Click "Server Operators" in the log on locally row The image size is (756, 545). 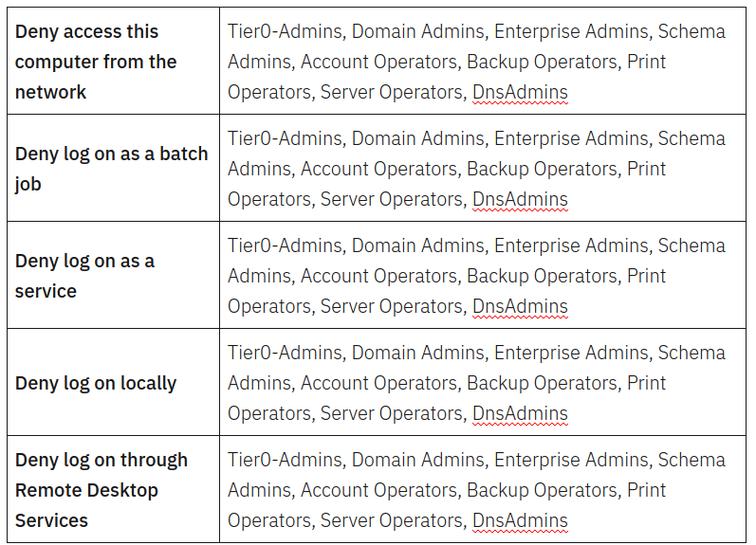click(x=391, y=413)
